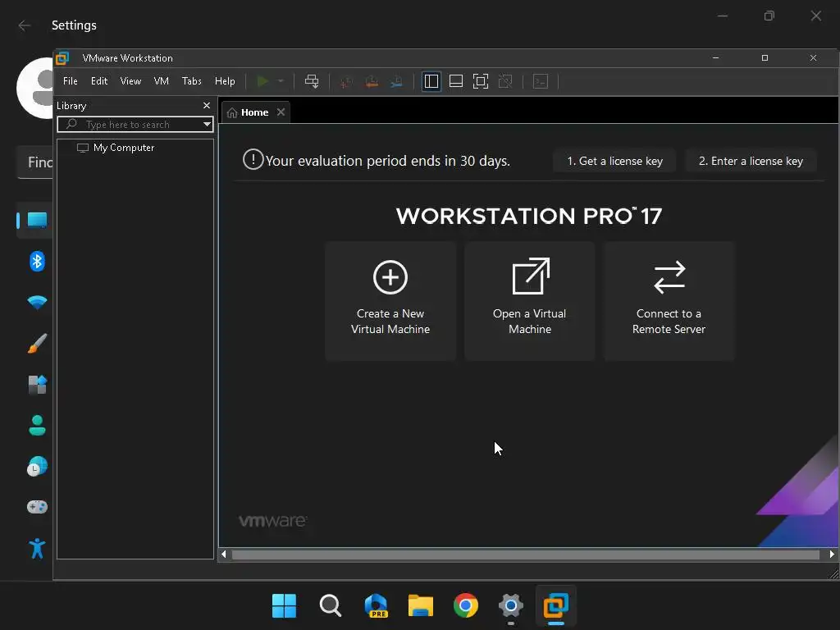Click the horizontal scrollbar right arrow
This screenshot has width=840, height=630.
[x=832, y=555]
